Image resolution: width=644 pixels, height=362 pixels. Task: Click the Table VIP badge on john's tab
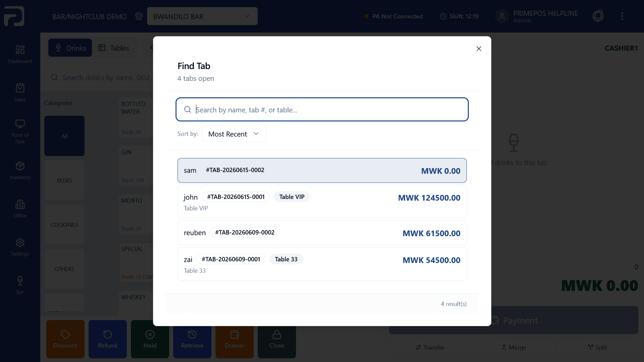292,197
